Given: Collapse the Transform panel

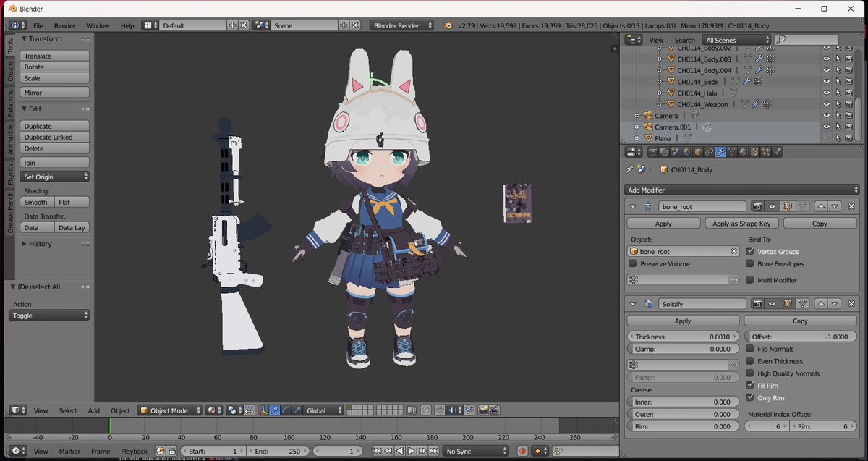Looking at the screenshot, I should click(24, 38).
